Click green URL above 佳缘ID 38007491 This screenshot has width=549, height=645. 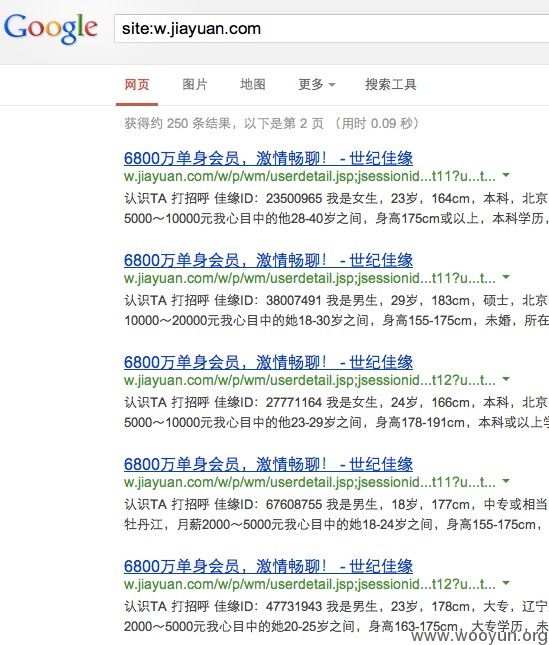point(310,278)
